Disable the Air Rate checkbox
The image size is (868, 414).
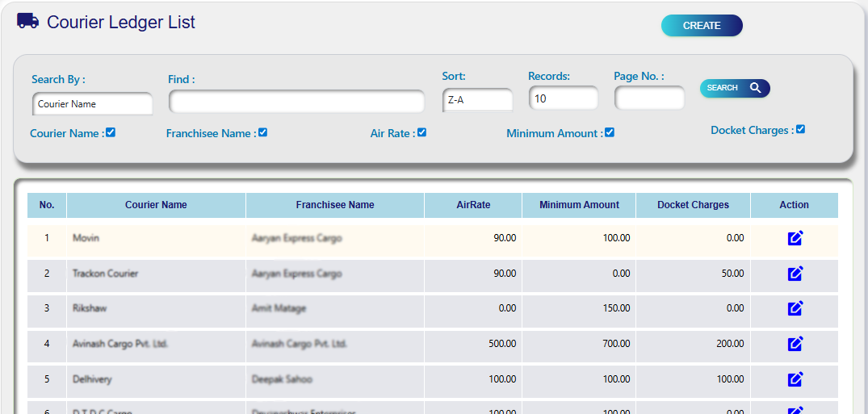421,132
